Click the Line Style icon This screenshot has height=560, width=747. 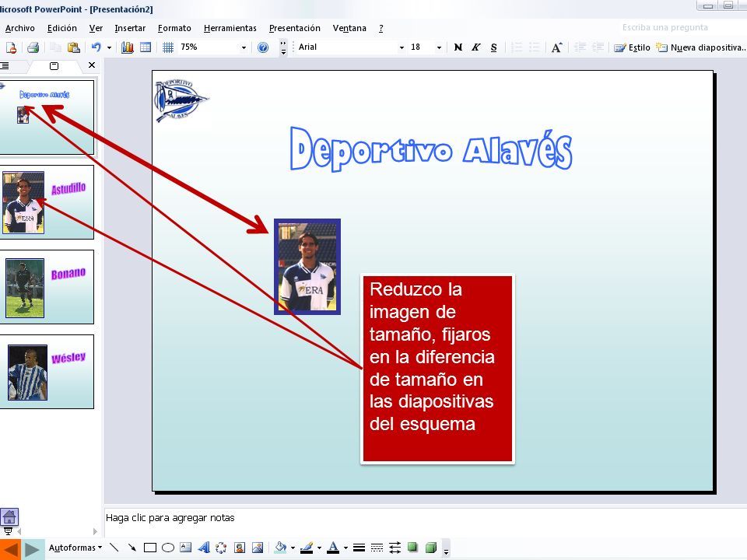click(359, 548)
